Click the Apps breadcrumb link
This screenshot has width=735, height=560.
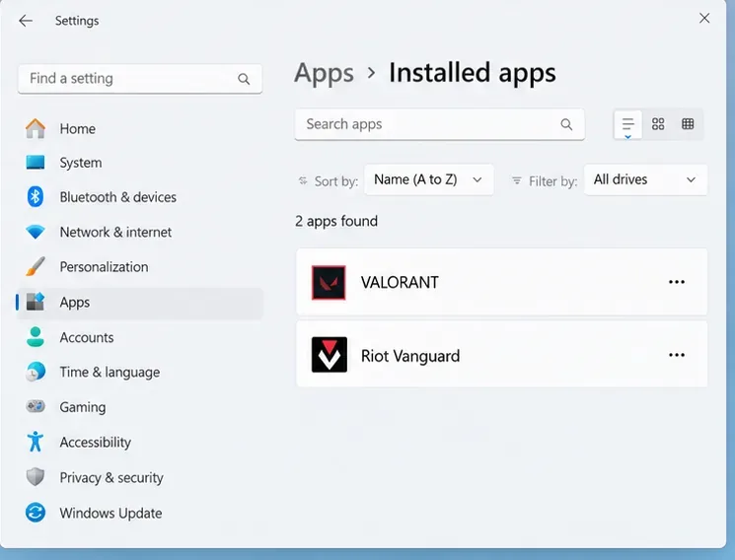(x=324, y=74)
